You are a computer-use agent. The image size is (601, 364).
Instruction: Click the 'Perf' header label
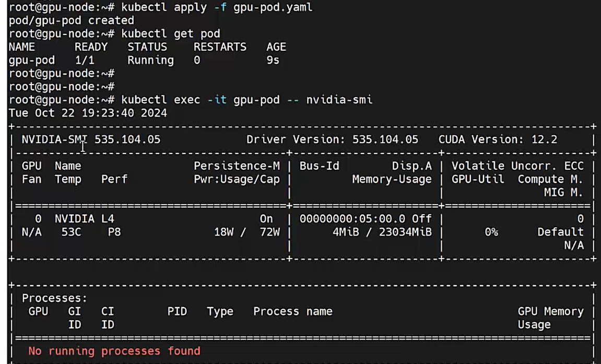coord(114,179)
